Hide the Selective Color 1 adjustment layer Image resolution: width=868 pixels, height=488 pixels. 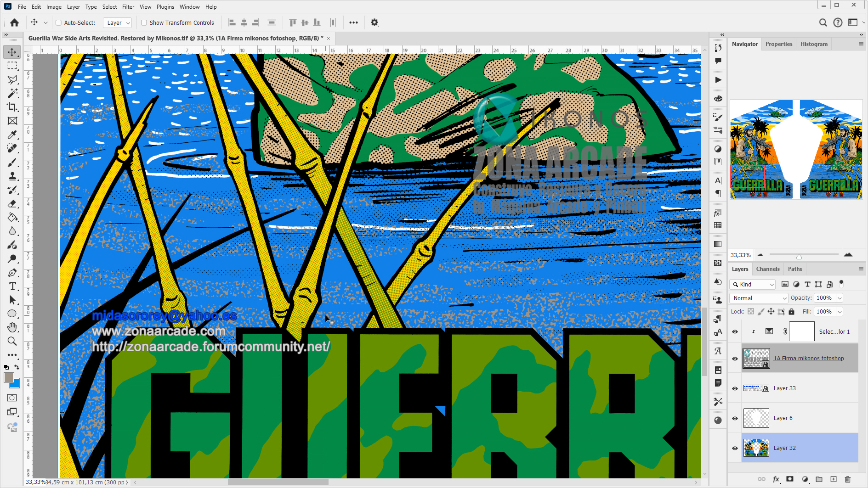coord(735,331)
